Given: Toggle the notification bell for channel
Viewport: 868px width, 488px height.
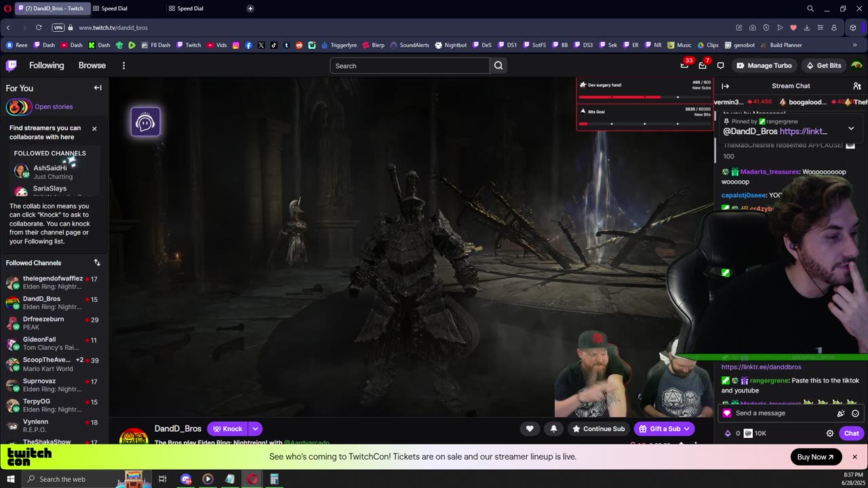Looking at the screenshot, I should pyautogui.click(x=553, y=428).
